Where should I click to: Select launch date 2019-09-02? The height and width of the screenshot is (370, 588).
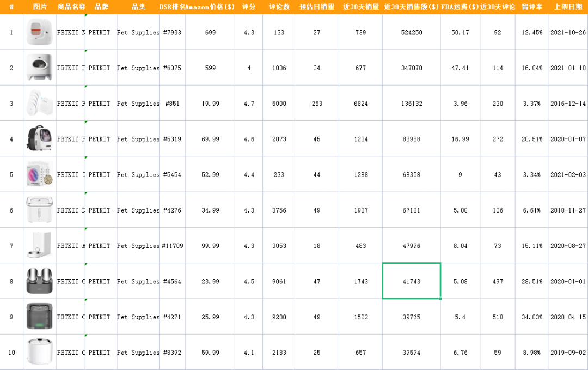pos(568,353)
